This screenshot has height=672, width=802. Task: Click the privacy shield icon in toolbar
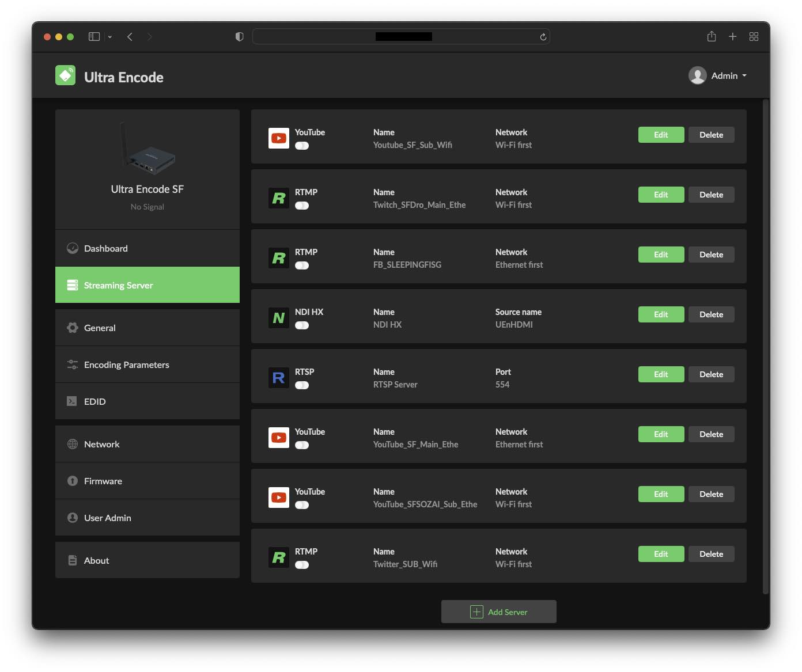coord(240,36)
